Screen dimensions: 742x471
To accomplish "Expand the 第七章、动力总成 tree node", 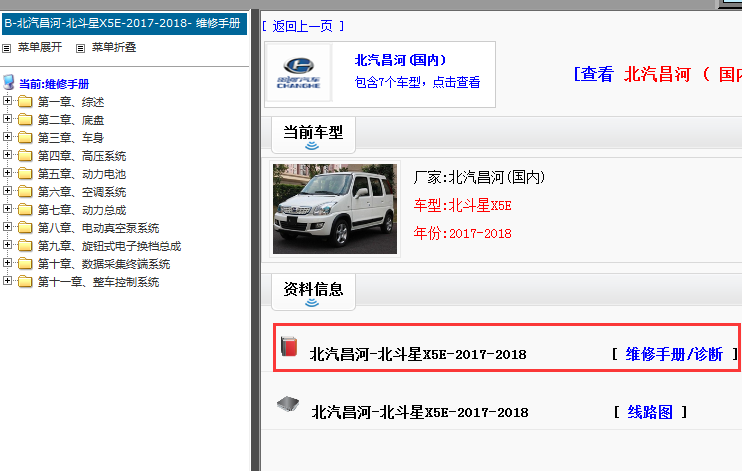I will (x=7, y=208).
